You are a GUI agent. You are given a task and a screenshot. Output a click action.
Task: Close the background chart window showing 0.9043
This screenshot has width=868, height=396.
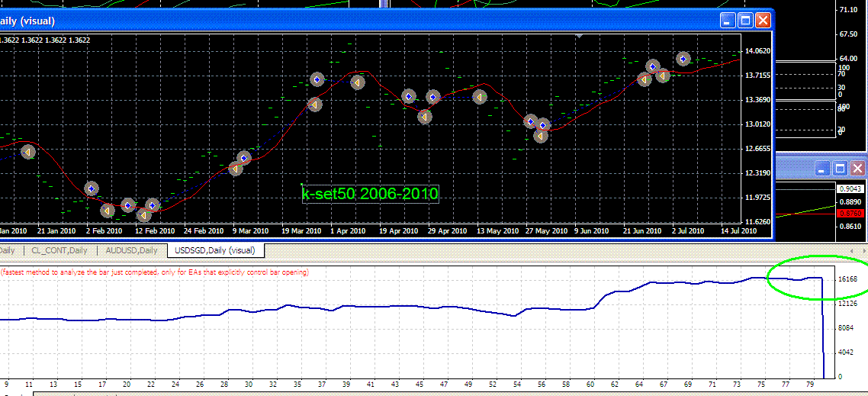click(858, 169)
